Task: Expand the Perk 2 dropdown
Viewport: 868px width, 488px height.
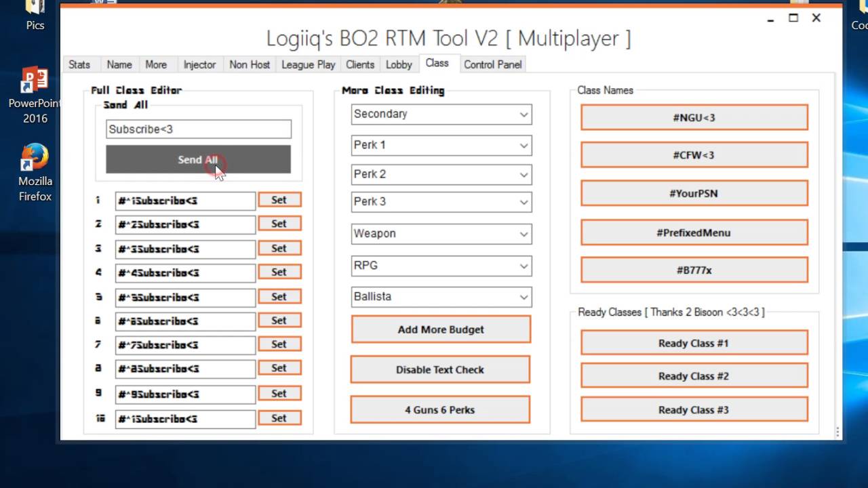Action: [441, 174]
